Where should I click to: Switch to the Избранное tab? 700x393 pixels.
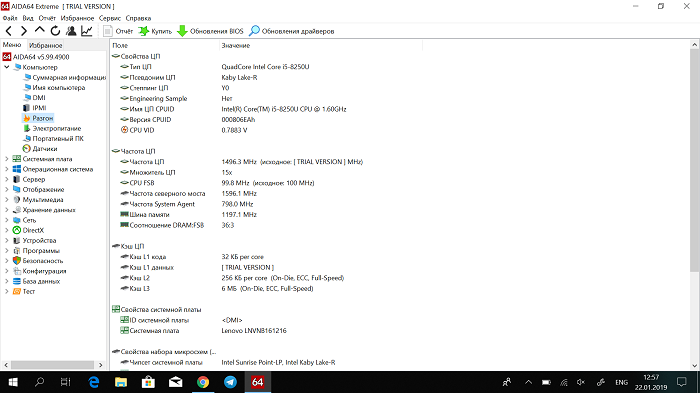(46, 45)
